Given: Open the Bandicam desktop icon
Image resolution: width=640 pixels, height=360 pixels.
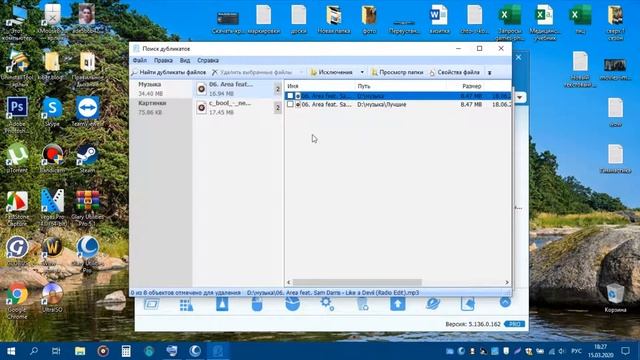Looking at the screenshot, I should (x=52, y=158).
